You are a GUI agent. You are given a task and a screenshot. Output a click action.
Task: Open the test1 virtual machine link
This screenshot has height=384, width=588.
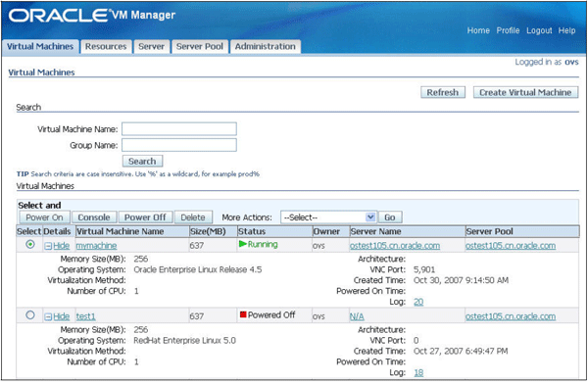pos(86,316)
